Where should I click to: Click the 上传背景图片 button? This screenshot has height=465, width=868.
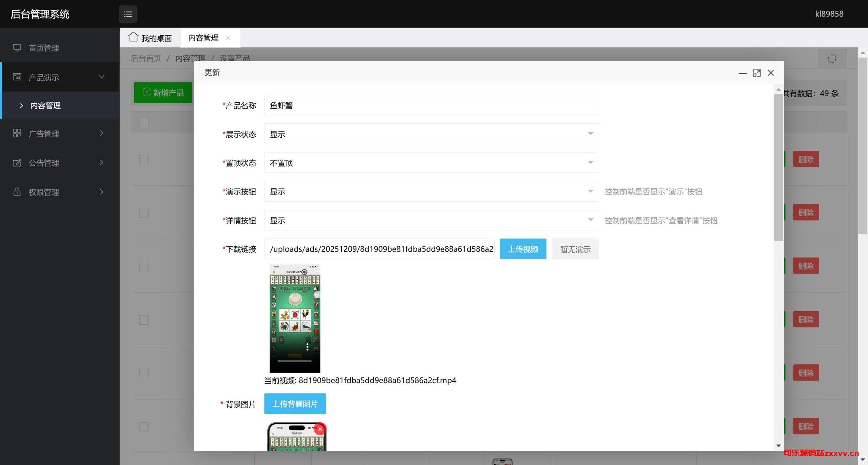pos(295,404)
